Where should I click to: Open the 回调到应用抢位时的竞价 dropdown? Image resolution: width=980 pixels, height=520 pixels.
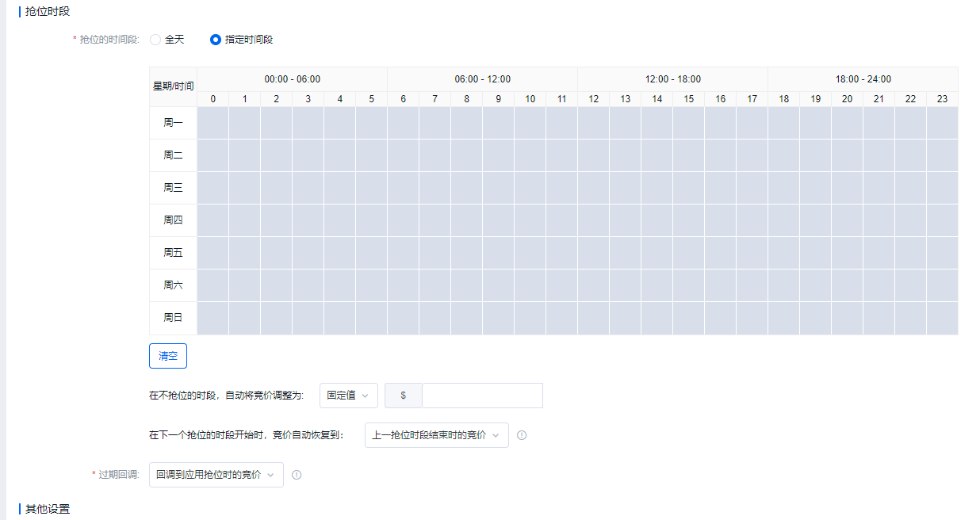point(216,475)
